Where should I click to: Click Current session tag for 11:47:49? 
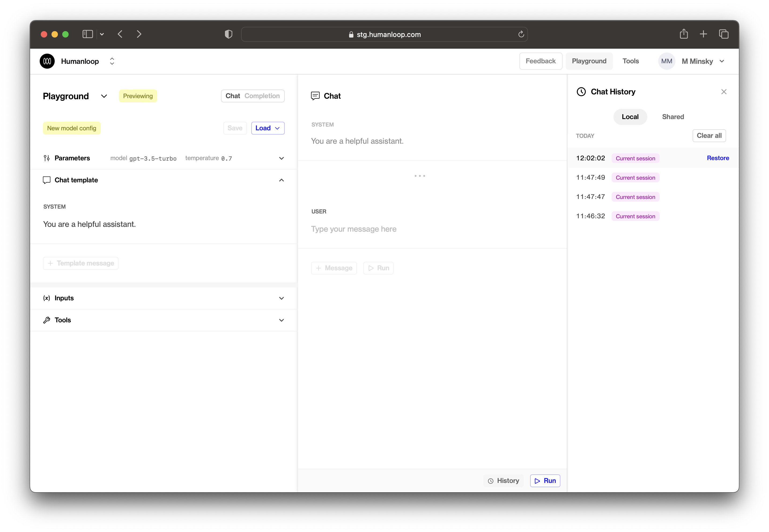[635, 178]
